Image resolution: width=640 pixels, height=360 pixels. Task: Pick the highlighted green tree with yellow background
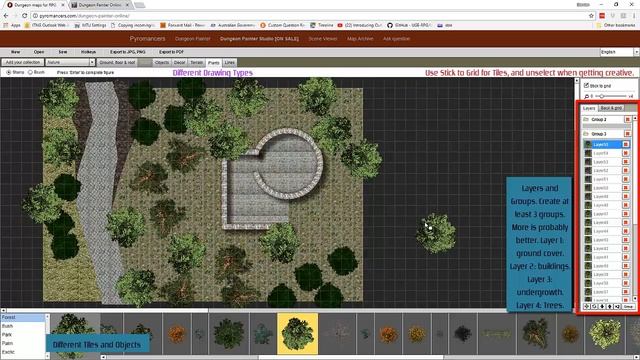point(297,333)
